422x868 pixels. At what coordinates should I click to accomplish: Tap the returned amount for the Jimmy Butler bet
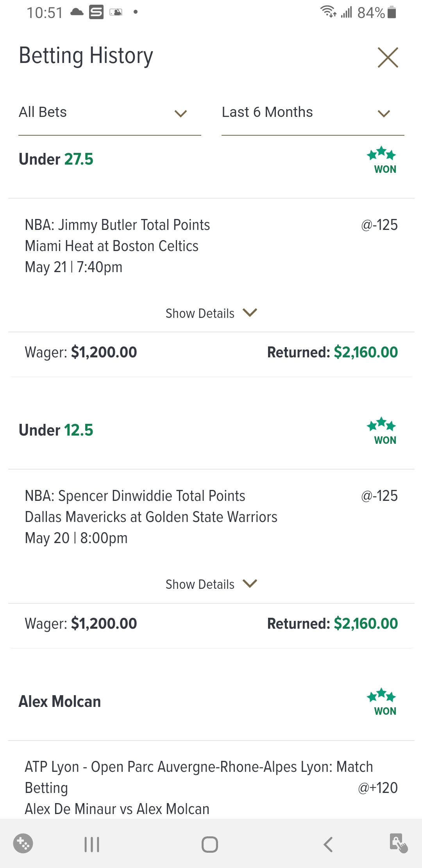click(x=365, y=352)
